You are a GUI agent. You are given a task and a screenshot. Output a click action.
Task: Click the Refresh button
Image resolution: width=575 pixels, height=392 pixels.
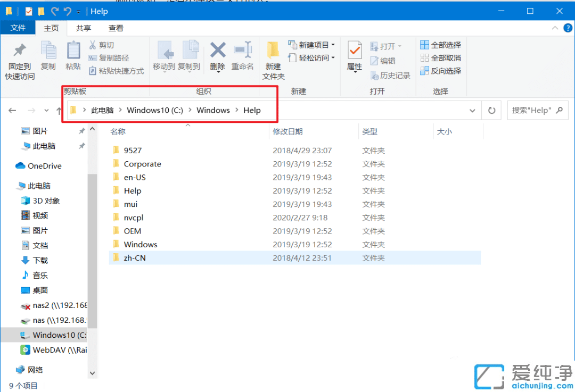pos(492,110)
